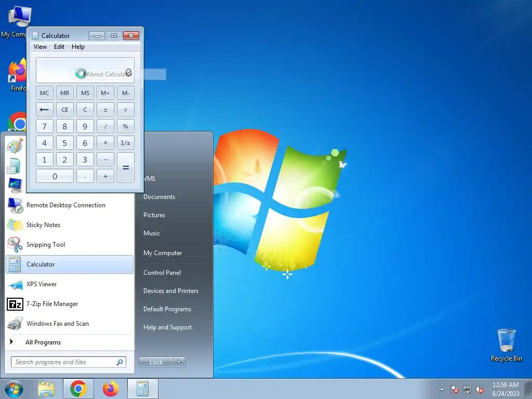Click the number 6 key
Screen dimensions: 532x399
click(85, 143)
